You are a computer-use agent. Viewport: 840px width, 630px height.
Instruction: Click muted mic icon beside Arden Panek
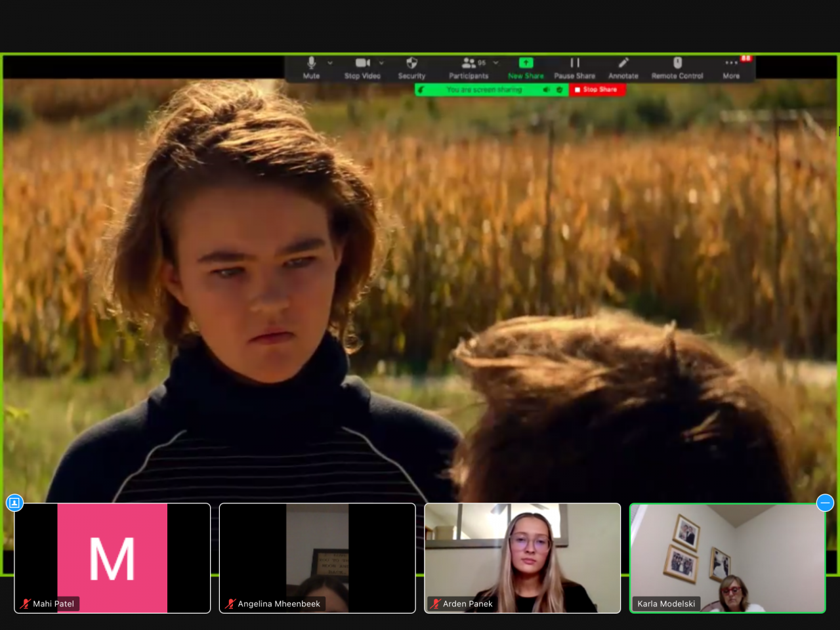pyautogui.click(x=436, y=604)
